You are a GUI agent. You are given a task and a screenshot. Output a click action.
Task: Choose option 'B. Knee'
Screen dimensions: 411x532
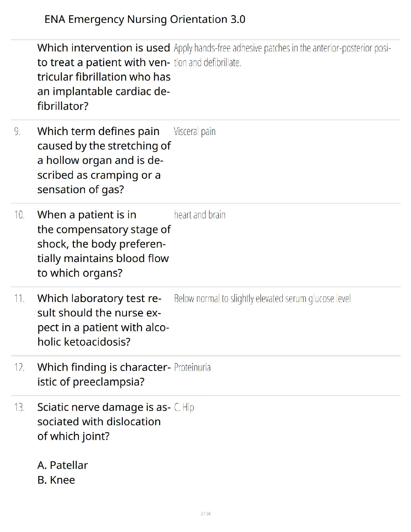point(56,480)
